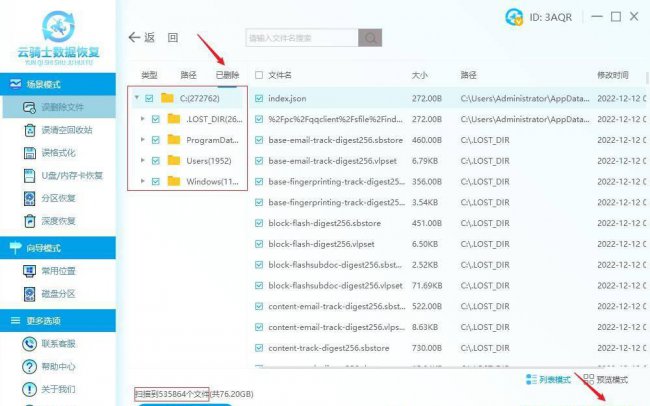This screenshot has width=650, height=406.
Task: Click the 场景模式 header icon
Action: [x=16, y=84]
